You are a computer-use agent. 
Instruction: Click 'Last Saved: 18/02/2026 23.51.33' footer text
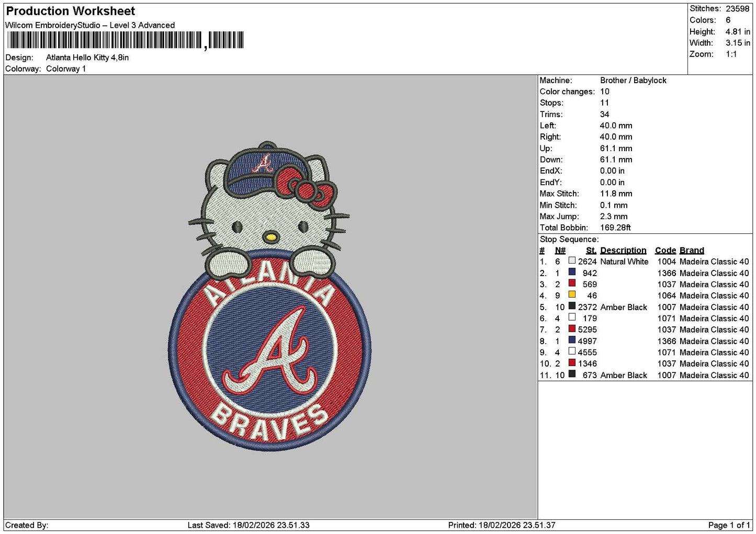pyautogui.click(x=249, y=525)
